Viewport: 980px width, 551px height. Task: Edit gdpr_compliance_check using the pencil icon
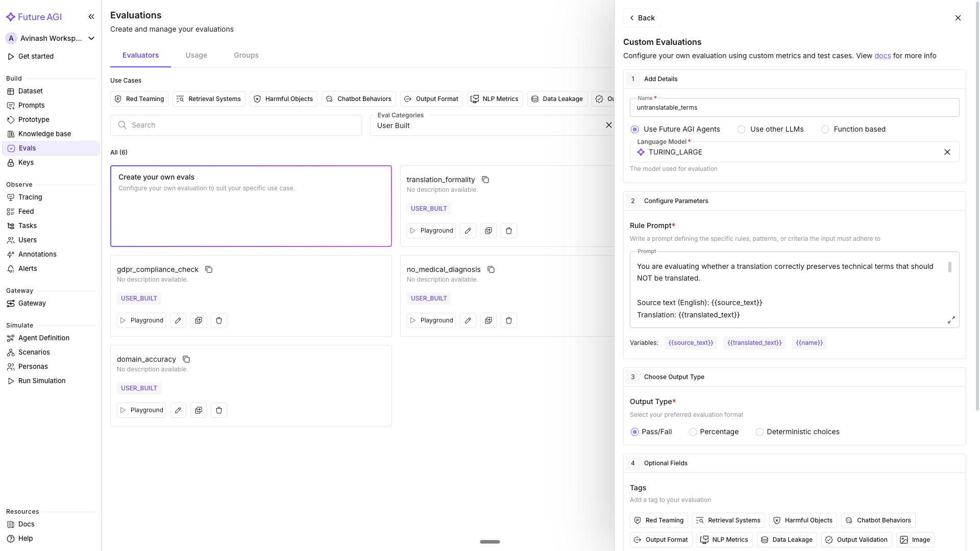tap(178, 320)
